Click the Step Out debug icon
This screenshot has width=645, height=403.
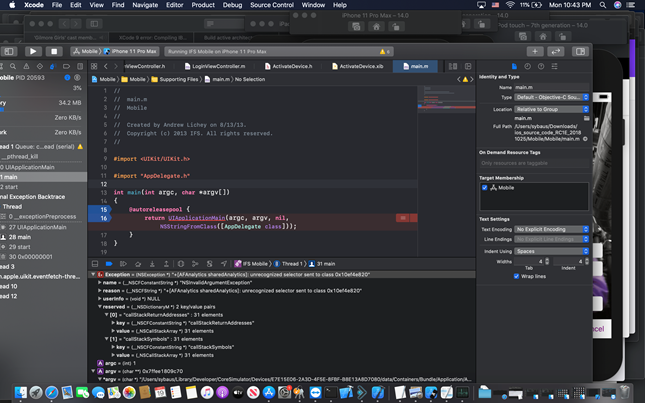(x=166, y=264)
